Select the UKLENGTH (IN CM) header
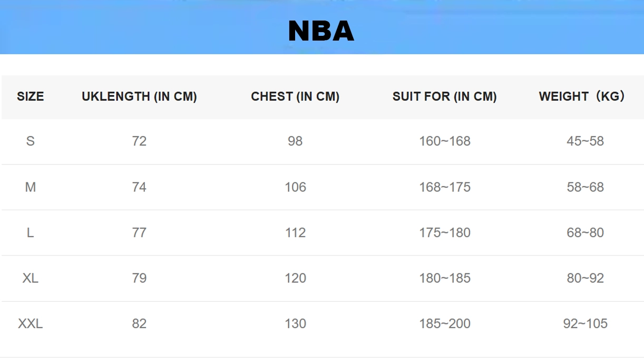This screenshot has width=644, height=363. (139, 96)
